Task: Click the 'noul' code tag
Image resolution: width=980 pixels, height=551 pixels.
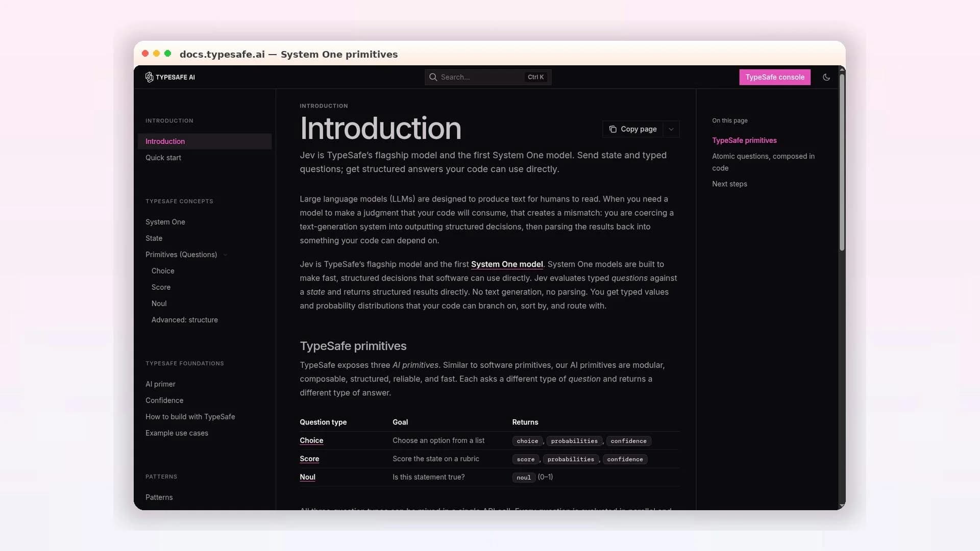Action: pyautogui.click(x=524, y=478)
